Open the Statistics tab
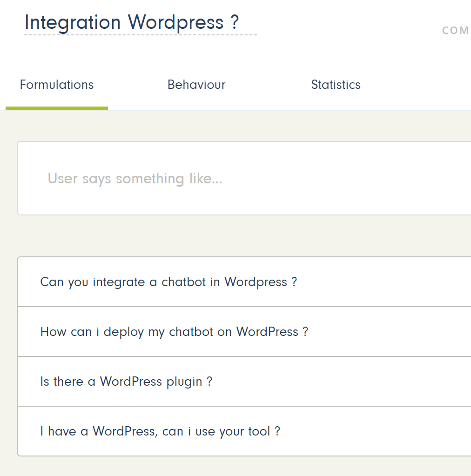The image size is (471, 476). tap(336, 85)
